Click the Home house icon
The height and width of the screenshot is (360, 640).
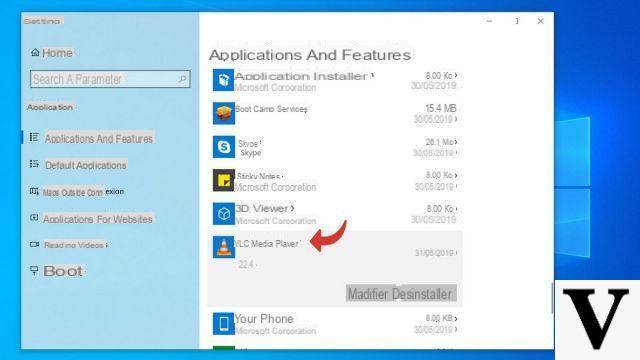pyautogui.click(x=35, y=53)
